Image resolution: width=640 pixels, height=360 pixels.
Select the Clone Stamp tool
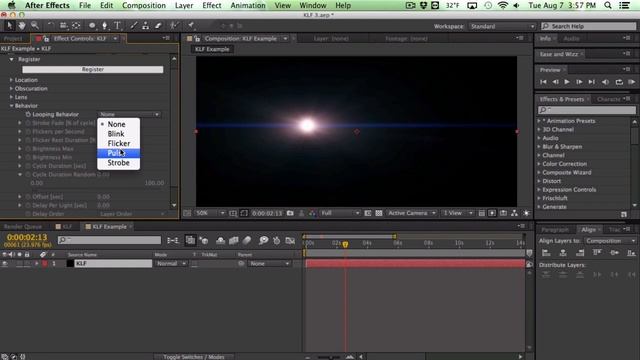(146, 26)
